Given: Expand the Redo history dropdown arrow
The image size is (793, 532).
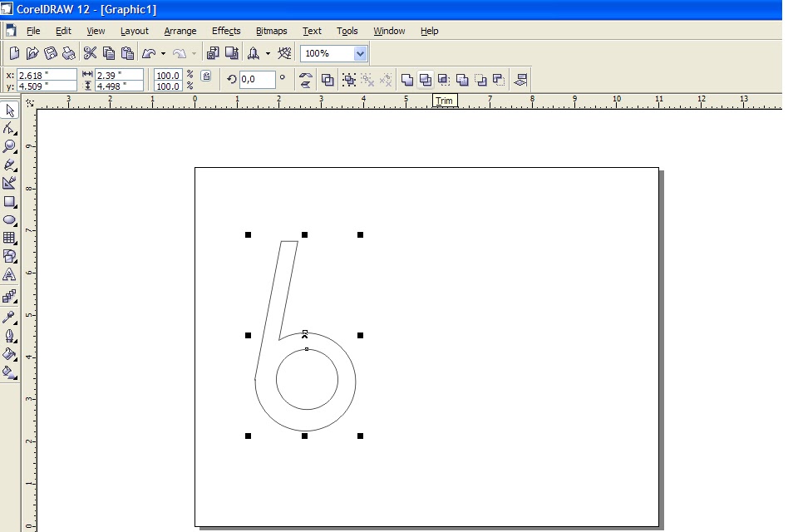Looking at the screenshot, I should (195, 53).
